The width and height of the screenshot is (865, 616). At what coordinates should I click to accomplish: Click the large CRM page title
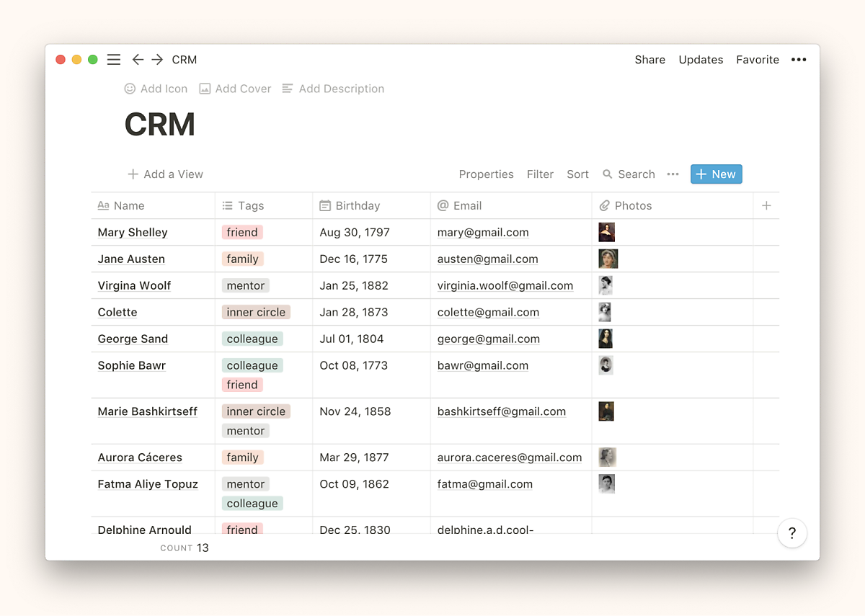(160, 125)
